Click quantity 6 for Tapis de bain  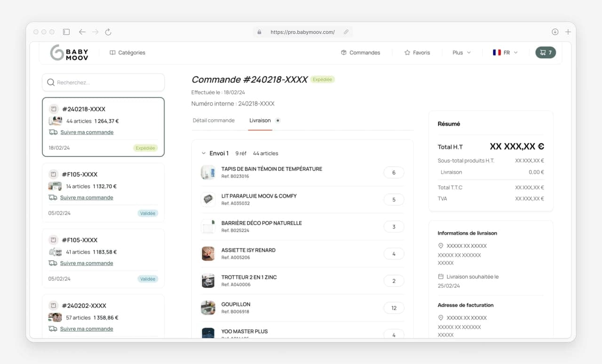pyautogui.click(x=394, y=173)
